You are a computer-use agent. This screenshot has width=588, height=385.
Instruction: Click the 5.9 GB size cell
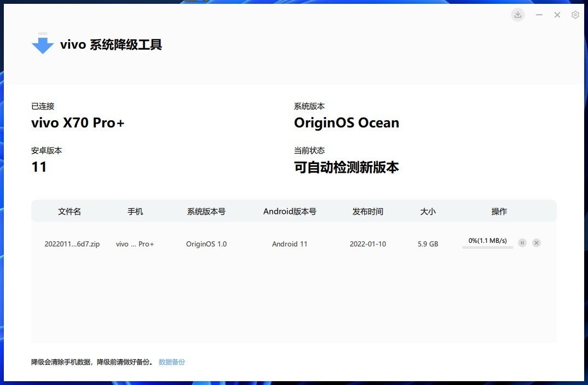(428, 244)
